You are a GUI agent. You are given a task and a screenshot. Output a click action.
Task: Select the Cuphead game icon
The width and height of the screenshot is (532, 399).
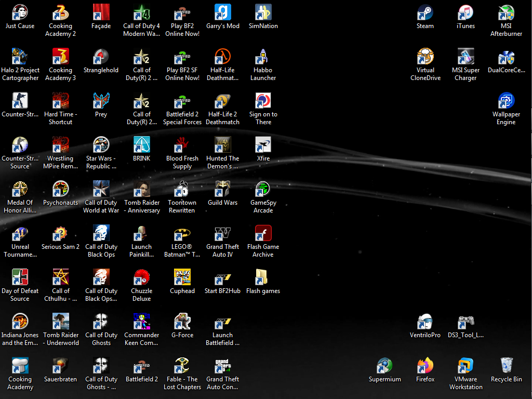[182, 278]
